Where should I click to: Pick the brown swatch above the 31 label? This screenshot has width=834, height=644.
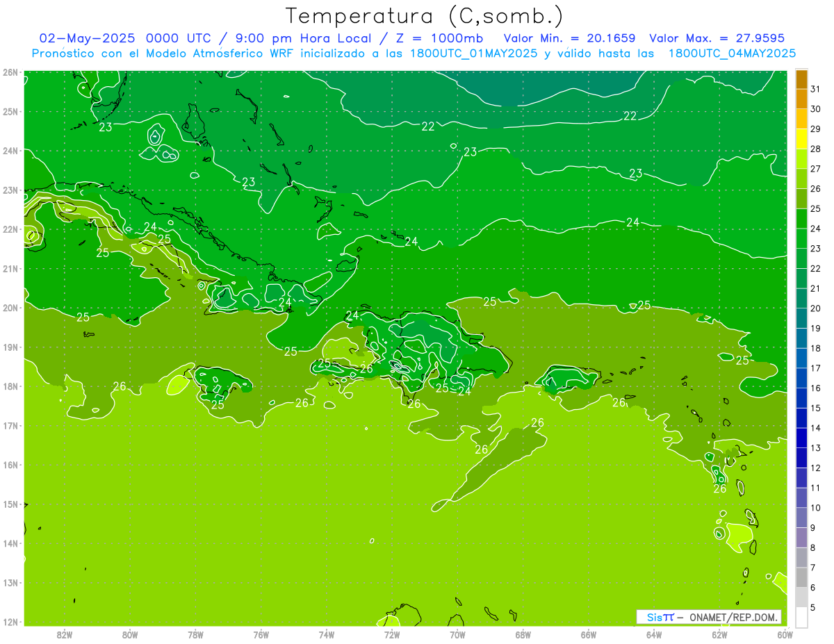pyautogui.click(x=801, y=79)
